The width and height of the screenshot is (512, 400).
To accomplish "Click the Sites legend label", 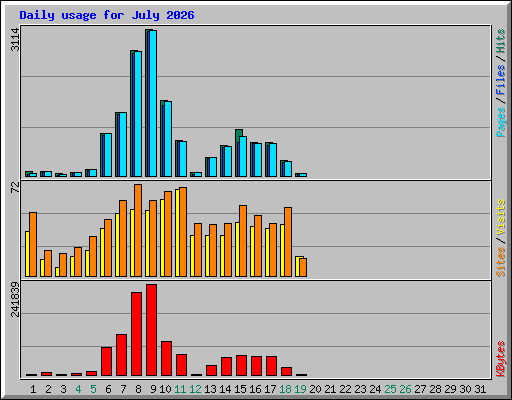I will pos(501,262).
